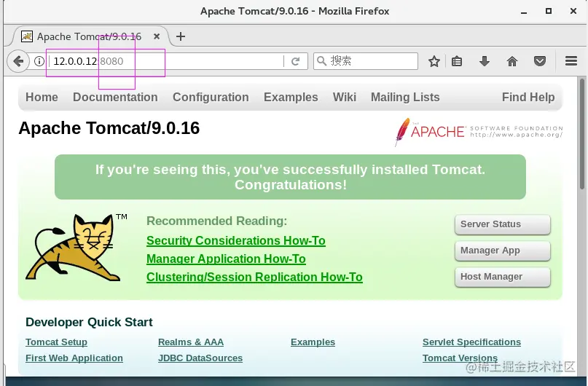Click the Manager App button
This screenshot has width=588, height=386.
coord(503,251)
